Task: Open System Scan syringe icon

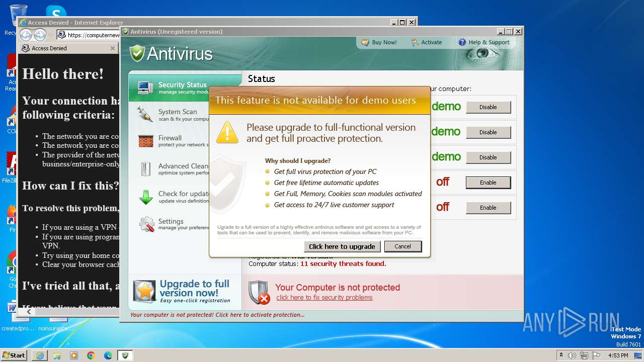Action: pos(145,114)
